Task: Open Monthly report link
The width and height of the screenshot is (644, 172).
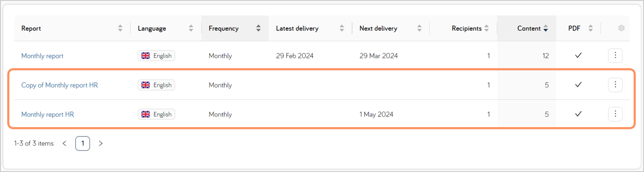Action: tap(42, 56)
